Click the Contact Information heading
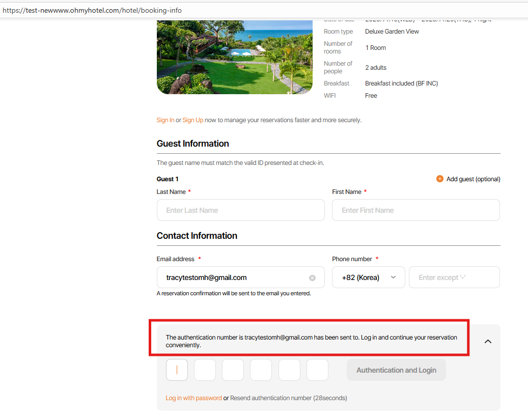Screen dimensions: 528x420 197,235
